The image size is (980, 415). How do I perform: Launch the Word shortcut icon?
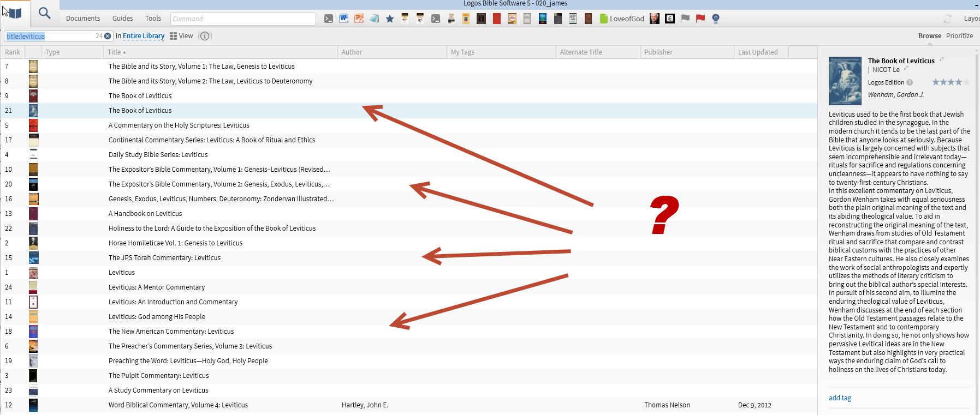343,19
